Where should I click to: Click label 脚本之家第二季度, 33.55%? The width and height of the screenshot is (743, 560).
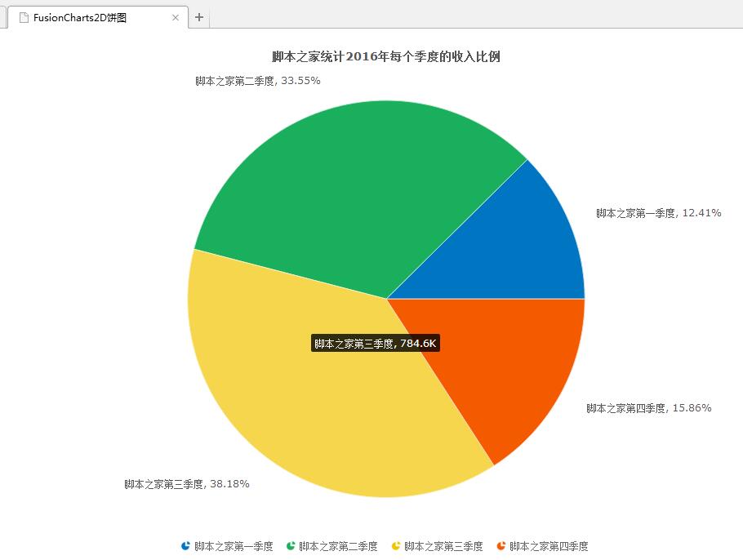(x=258, y=81)
